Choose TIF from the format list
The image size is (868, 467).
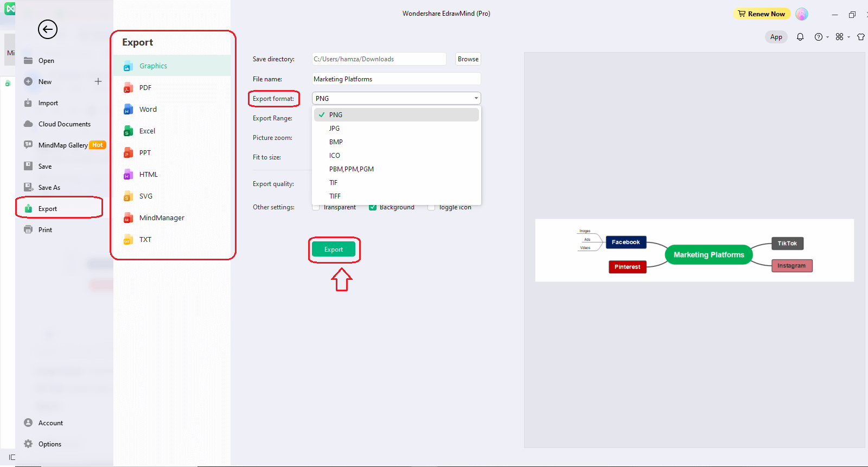click(397, 183)
